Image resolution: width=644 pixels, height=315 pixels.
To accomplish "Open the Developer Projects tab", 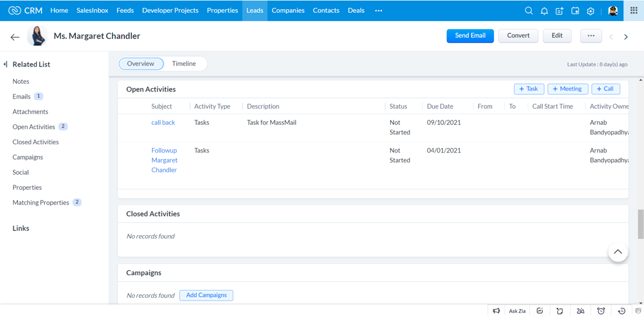I will (x=171, y=11).
